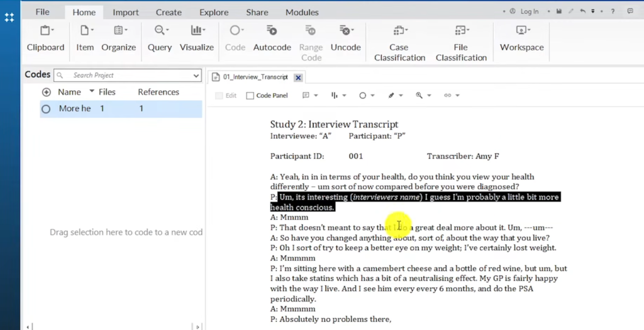Click the zoom magnifier icon in the document toolbar
Image resolution: width=644 pixels, height=330 pixels.
(x=419, y=96)
